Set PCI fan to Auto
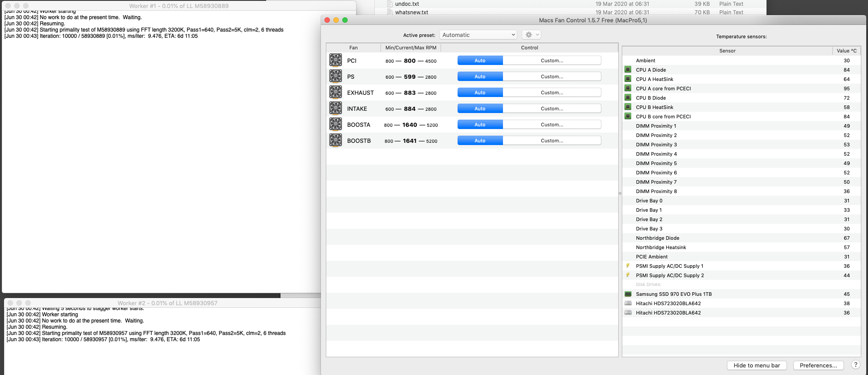The width and height of the screenshot is (868, 375). [480, 60]
